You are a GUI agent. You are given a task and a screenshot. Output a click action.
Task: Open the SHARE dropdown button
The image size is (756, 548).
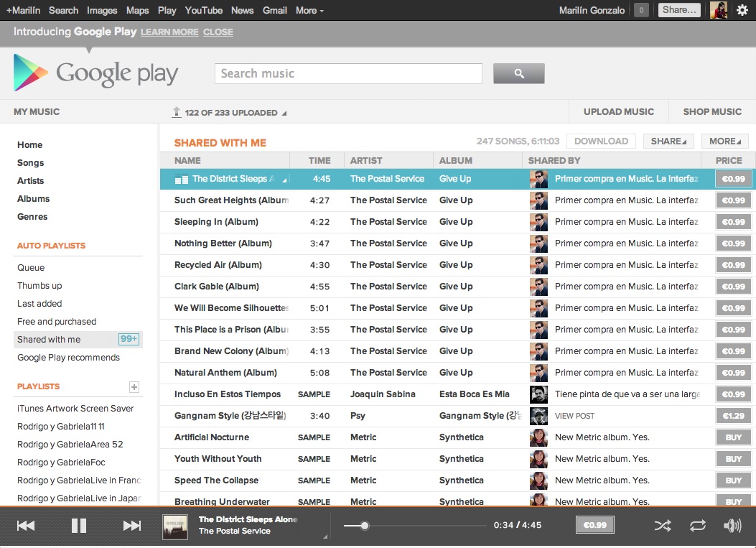[668, 141]
